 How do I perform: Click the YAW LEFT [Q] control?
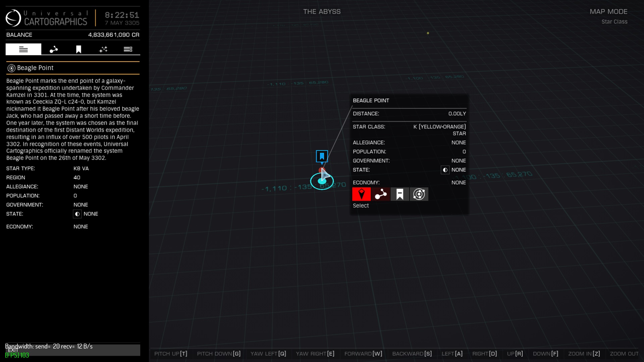pyautogui.click(x=268, y=354)
